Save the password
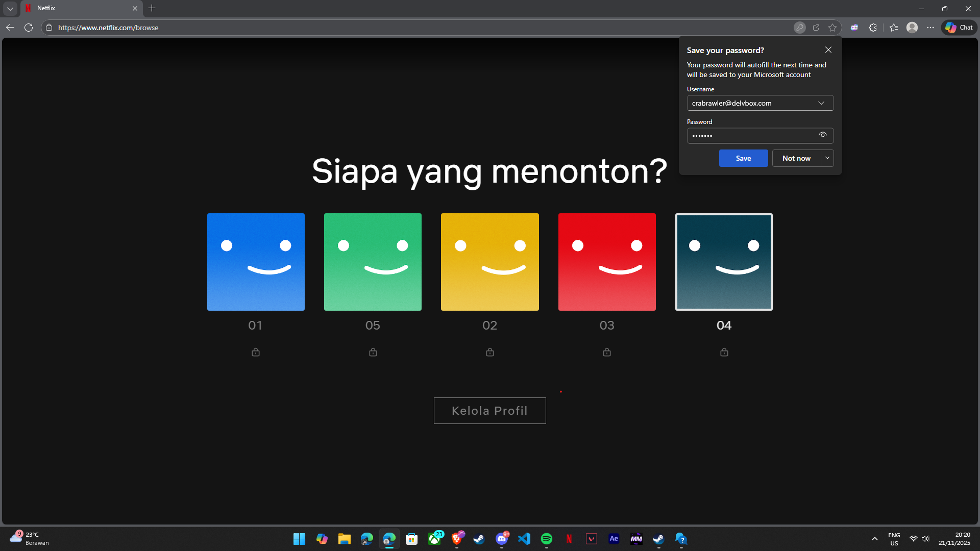Viewport: 980px width, 551px height. point(743,158)
